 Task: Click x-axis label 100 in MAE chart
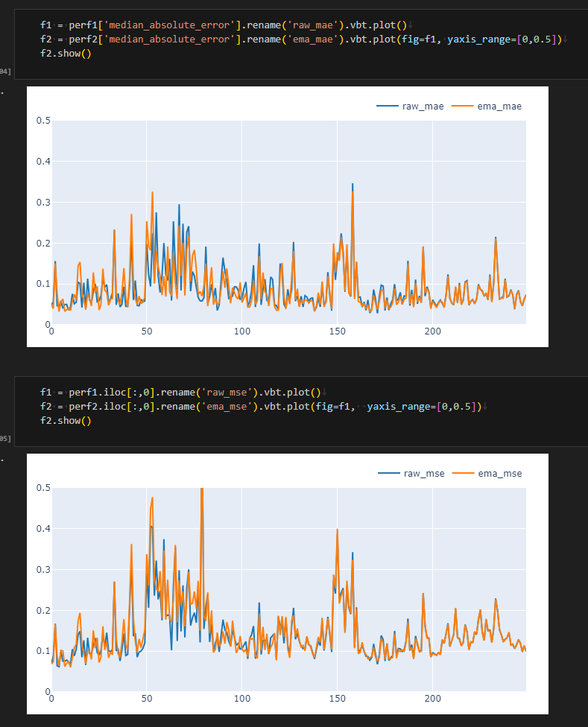point(242,331)
